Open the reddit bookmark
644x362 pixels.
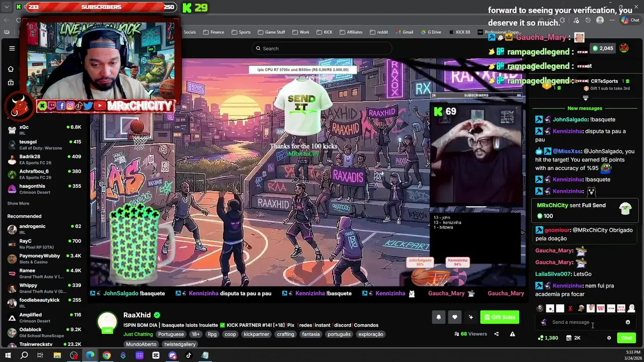point(379,32)
